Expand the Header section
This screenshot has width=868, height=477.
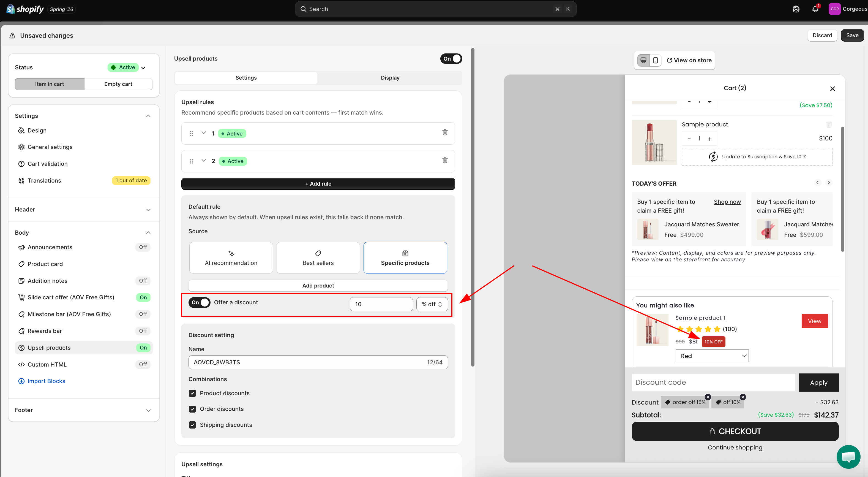tap(148, 210)
